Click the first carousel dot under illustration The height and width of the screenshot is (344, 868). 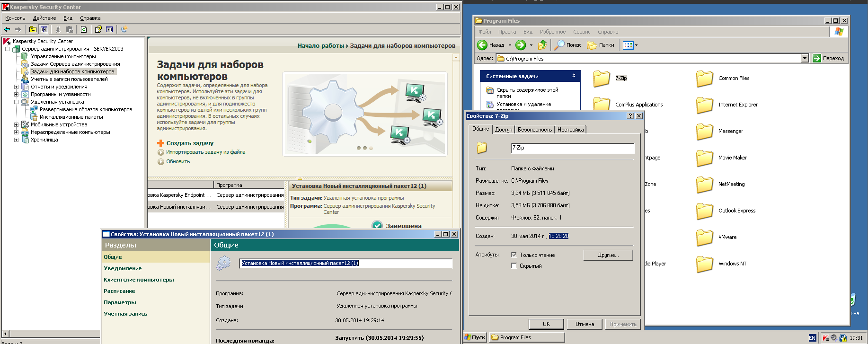pyautogui.click(x=359, y=148)
